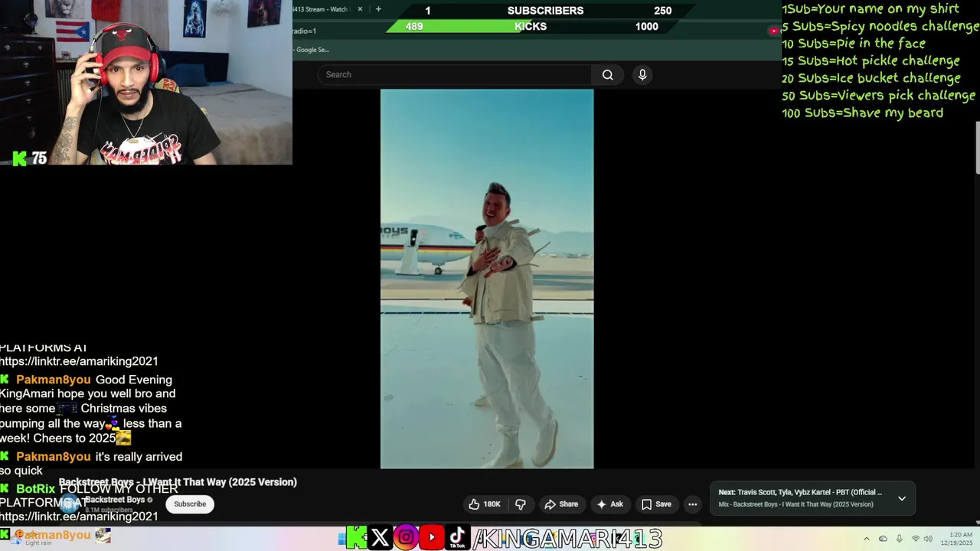Click the magnifier search button
Image resolution: width=980 pixels, height=551 pixels.
point(607,74)
